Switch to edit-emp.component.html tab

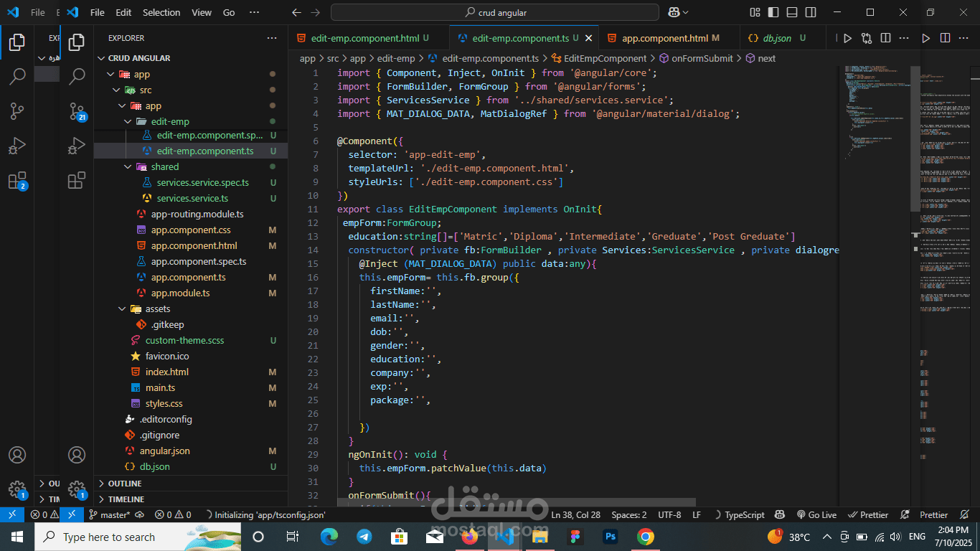[x=369, y=38]
